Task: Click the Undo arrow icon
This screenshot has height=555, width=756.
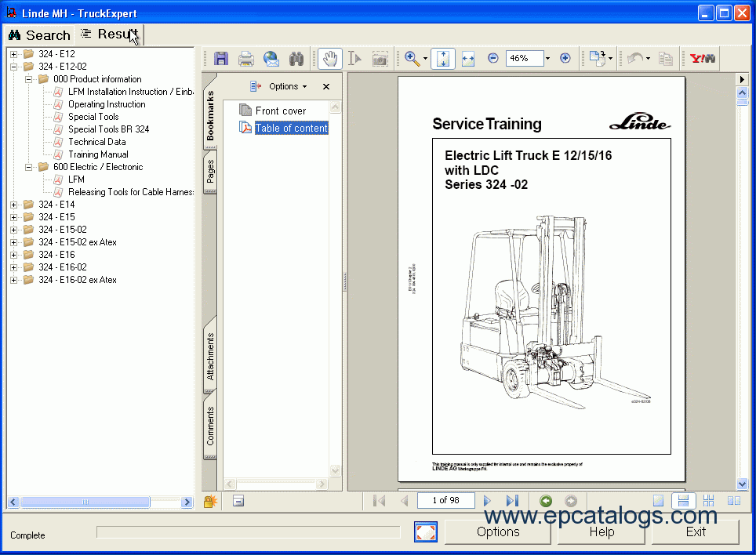Action: (x=635, y=59)
